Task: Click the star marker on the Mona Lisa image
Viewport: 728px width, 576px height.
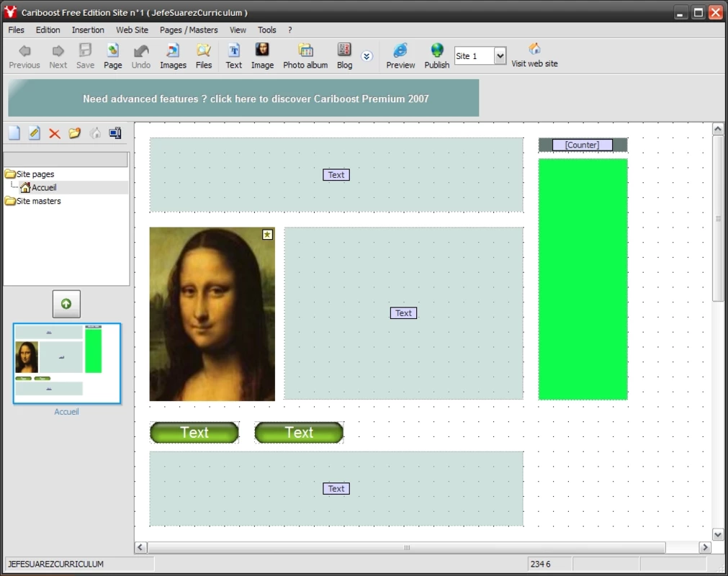Action: (x=267, y=235)
